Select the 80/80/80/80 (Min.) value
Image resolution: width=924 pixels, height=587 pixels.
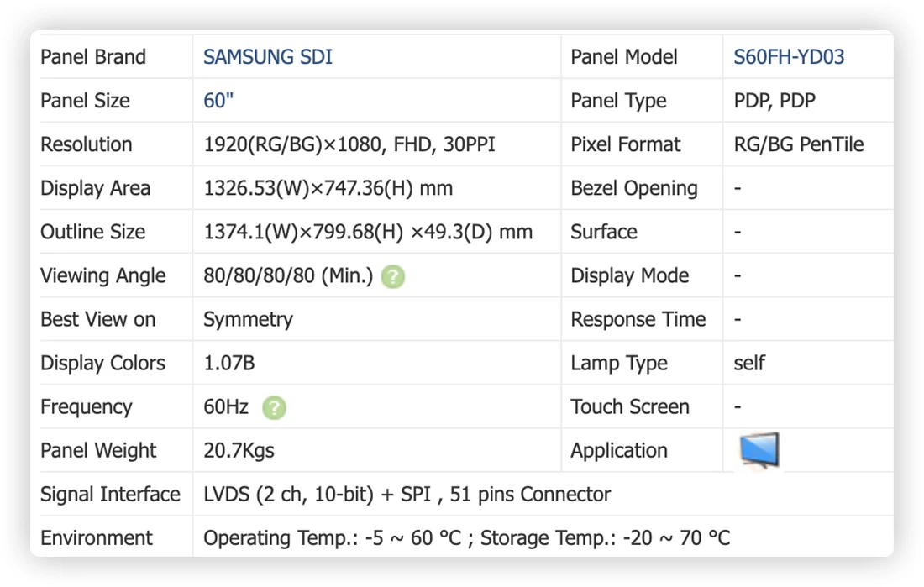pyautogui.click(x=288, y=275)
